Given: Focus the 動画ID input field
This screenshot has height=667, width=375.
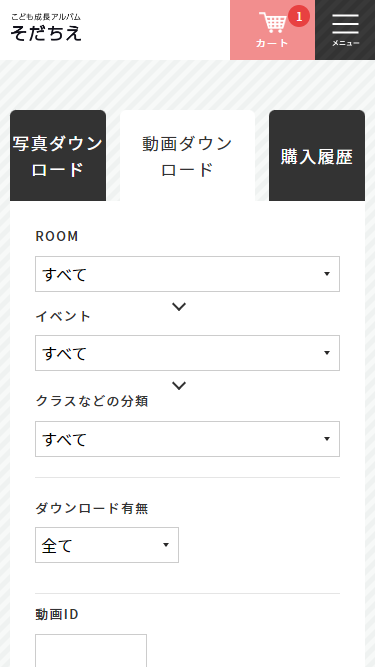Looking at the screenshot, I should (x=91, y=650).
